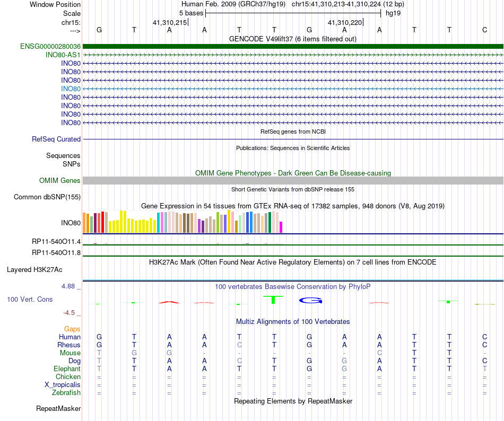This screenshot has height=421, width=504.
Task: Open the RefSeq Curated track label
Action: tap(56, 139)
